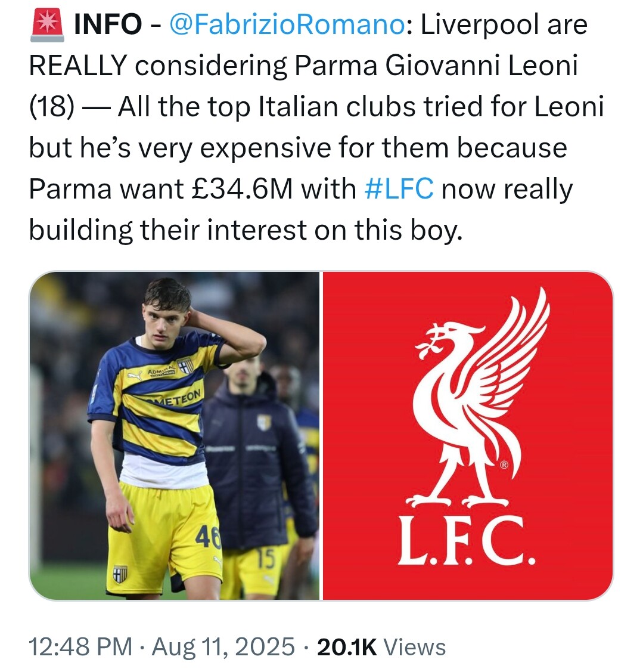Click the registered trademark symbol by bird
This screenshot has width=643, height=672.
[504, 465]
